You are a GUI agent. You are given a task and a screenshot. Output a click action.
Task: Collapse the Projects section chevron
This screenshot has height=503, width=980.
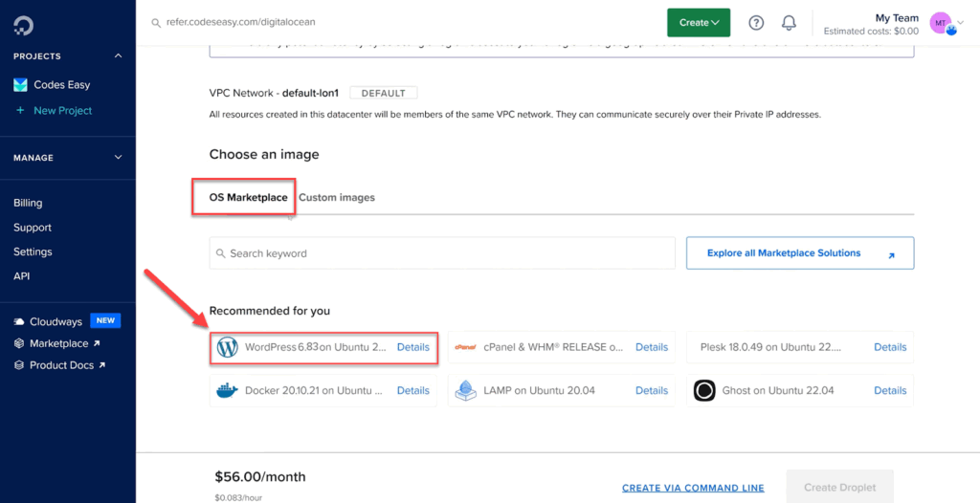(119, 56)
